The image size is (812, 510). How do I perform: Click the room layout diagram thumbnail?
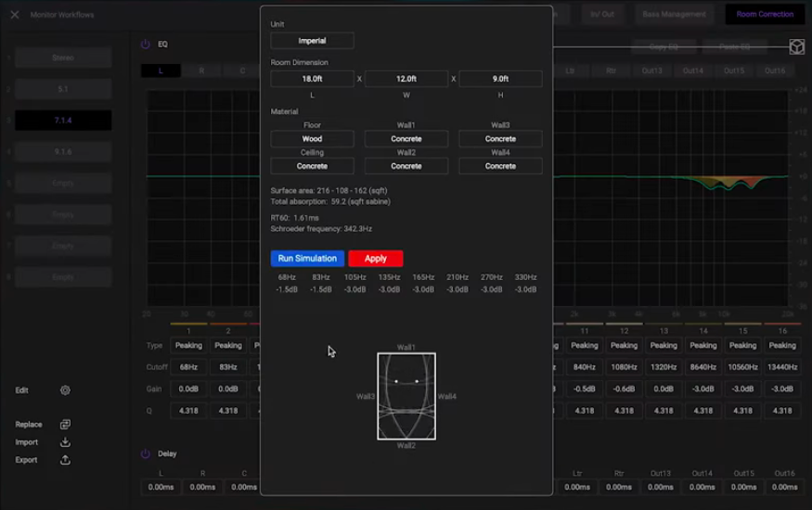click(406, 396)
